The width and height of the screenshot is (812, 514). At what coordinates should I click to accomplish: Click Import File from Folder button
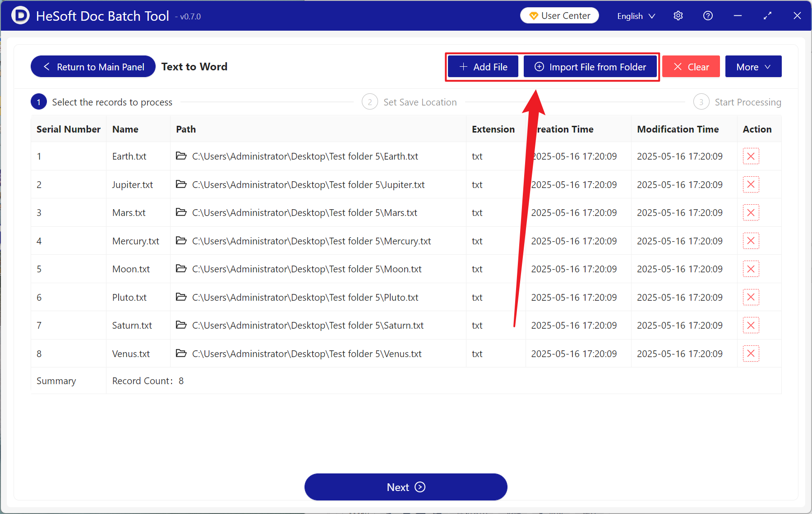coord(590,67)
